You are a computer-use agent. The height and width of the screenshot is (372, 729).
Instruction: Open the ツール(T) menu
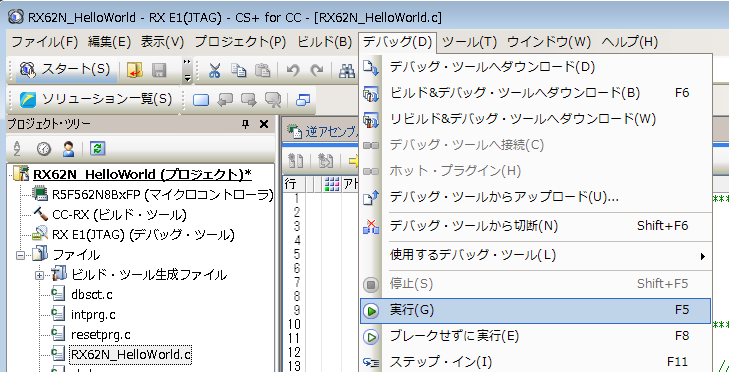coord(470,42)
